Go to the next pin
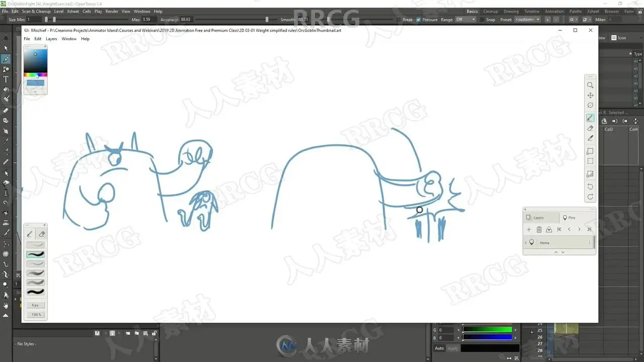 (x=579, y=229)
